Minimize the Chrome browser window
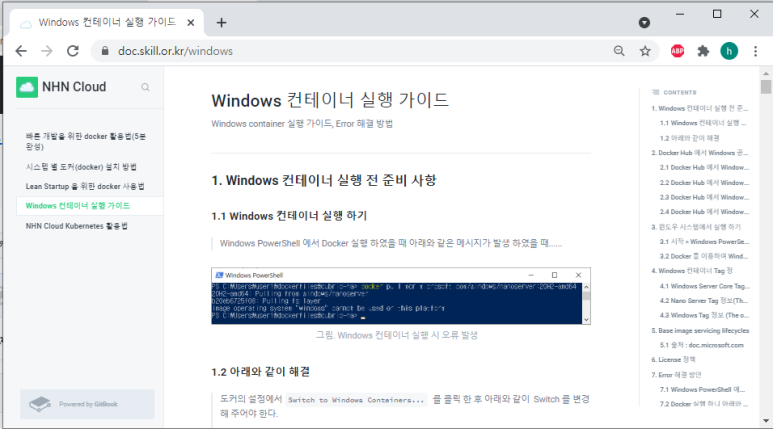773x429 pixels. tap(680, 14)
